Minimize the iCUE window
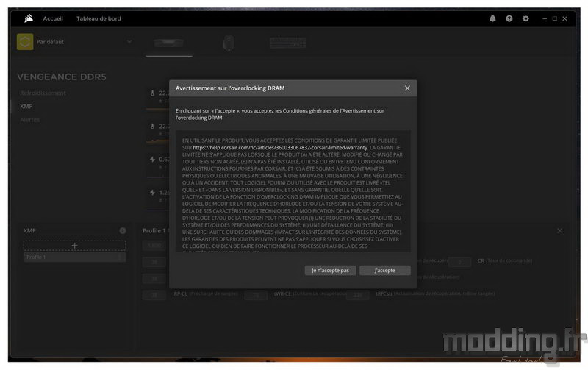The image size is (588, 370). (x=545, y=18)
